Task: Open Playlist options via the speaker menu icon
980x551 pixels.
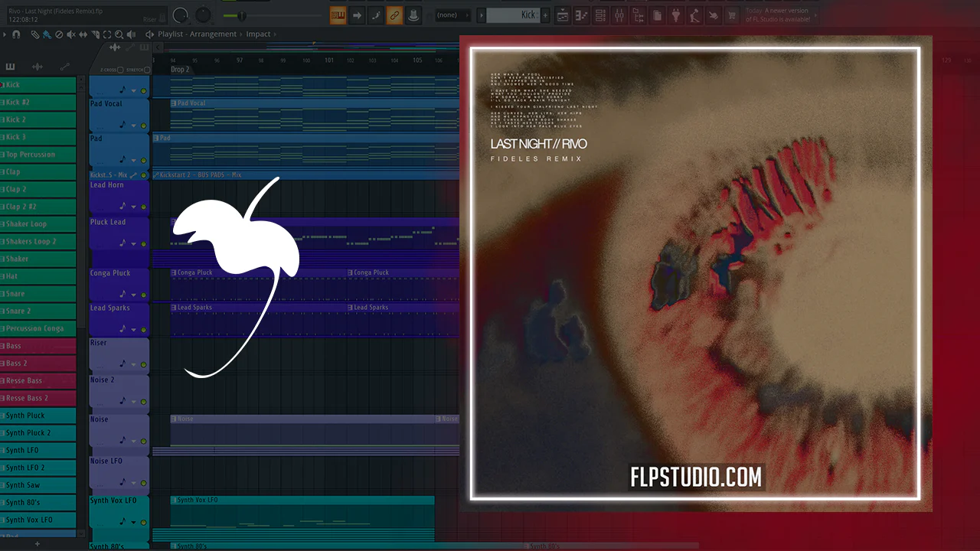Action: (150, 34)
